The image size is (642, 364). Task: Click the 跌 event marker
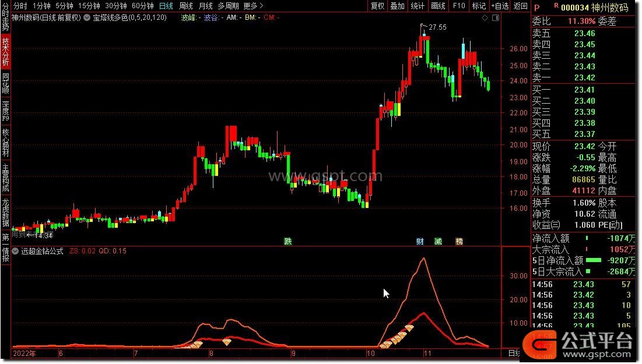click(x=288, y=241)
